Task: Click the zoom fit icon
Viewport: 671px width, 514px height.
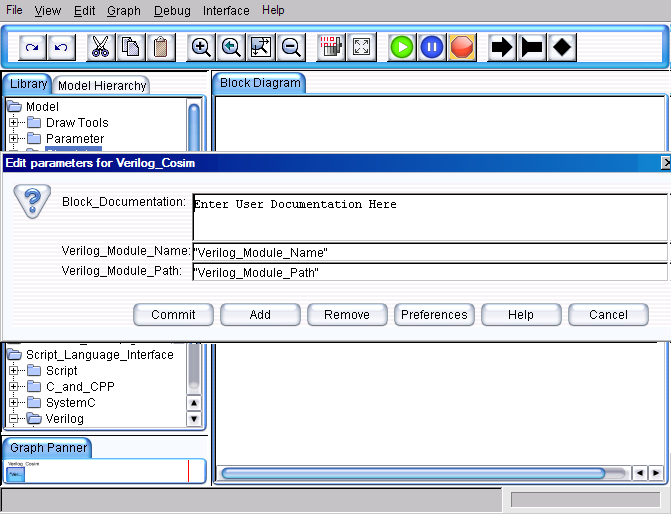Action: click(261, 47)
